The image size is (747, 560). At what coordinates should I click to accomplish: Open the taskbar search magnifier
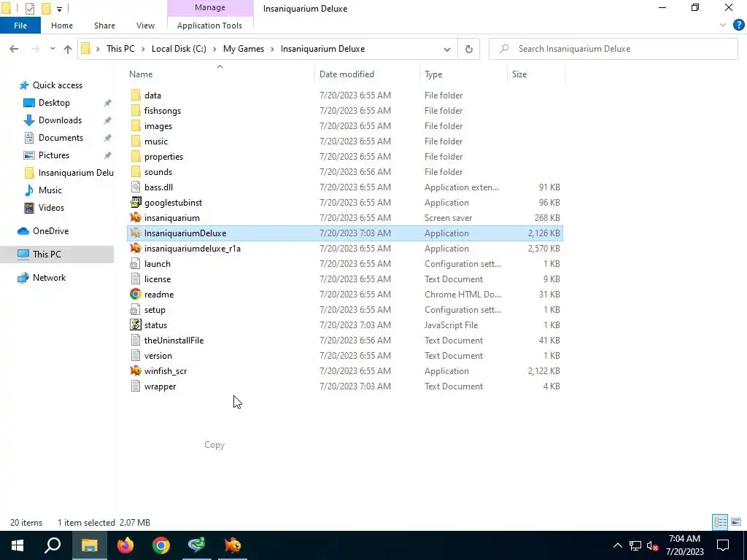click(53, 545)
